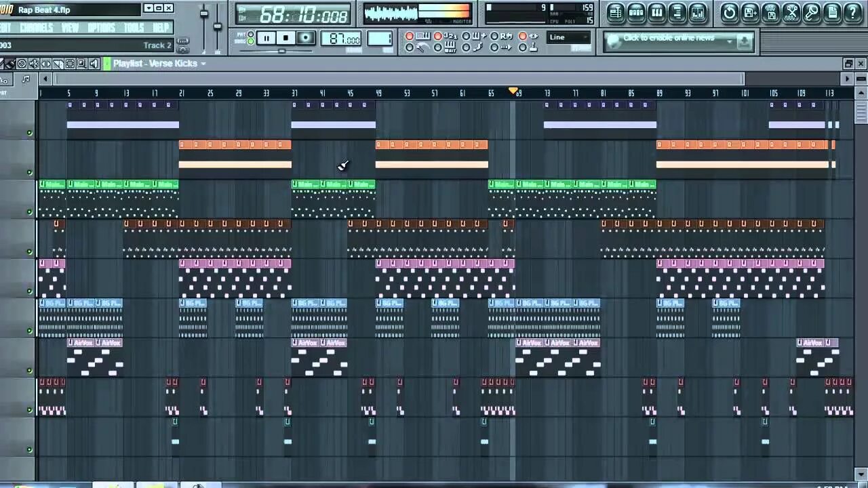The image size is (868, 488).
Task: Open the Line snap dropdown
Action: pos(569,37)
